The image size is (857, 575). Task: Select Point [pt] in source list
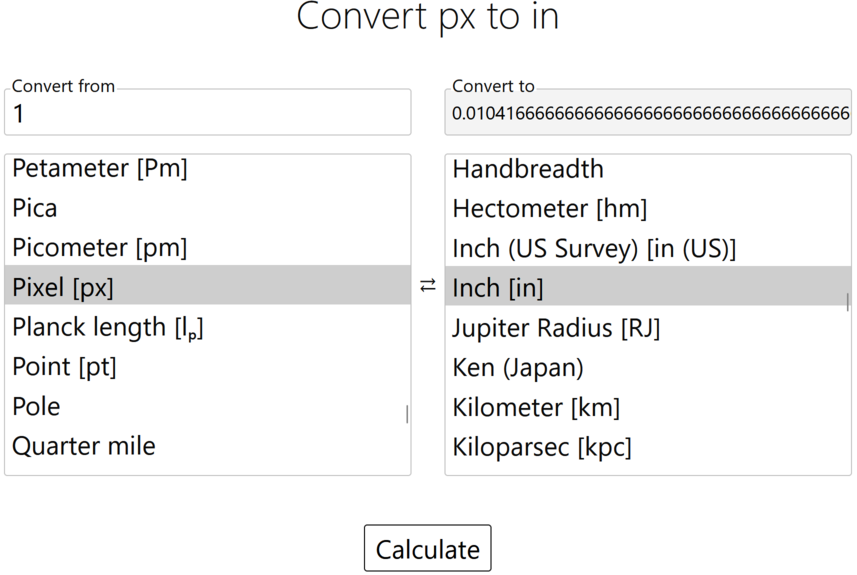coord(65,367)
